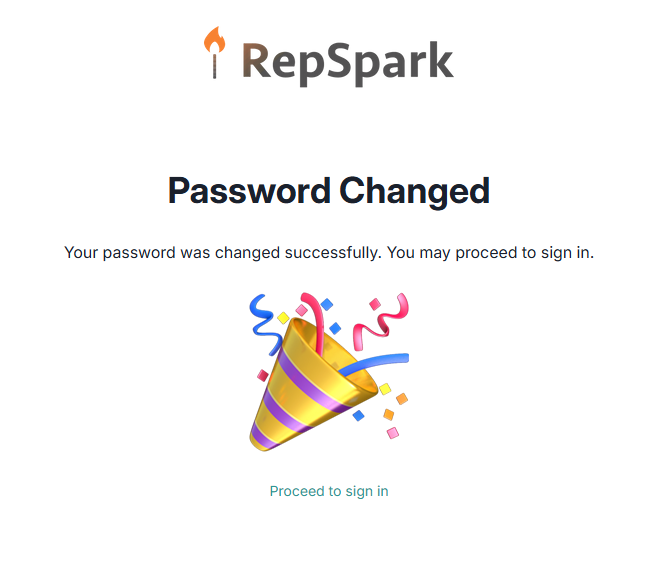Image resolution: width=655 pixels, height=570 pixels.
Task: Click the password changed success message text
Action: [329, 253]
